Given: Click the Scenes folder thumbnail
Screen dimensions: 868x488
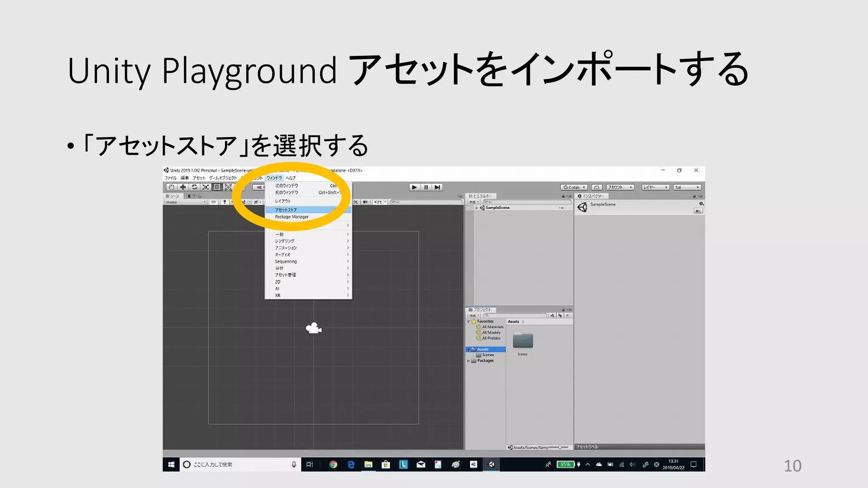Looking at the screenshot, I should click(x=523, y=341).
